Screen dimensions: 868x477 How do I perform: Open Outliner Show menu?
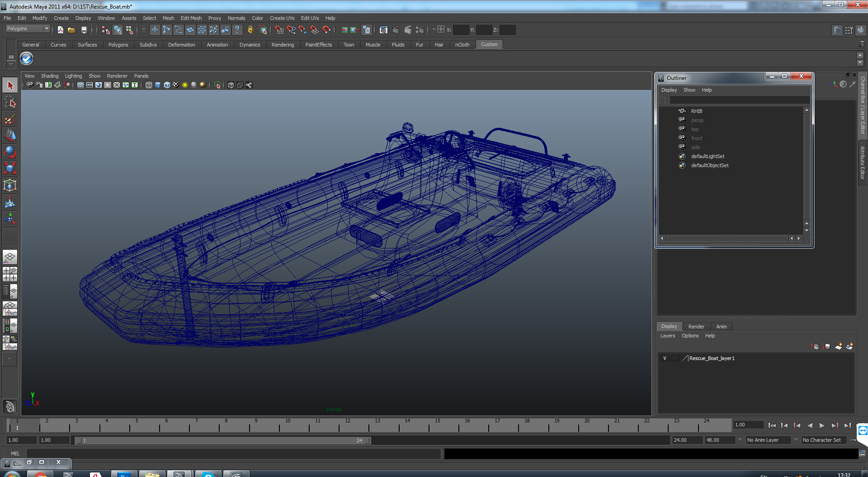click(689, 90)
